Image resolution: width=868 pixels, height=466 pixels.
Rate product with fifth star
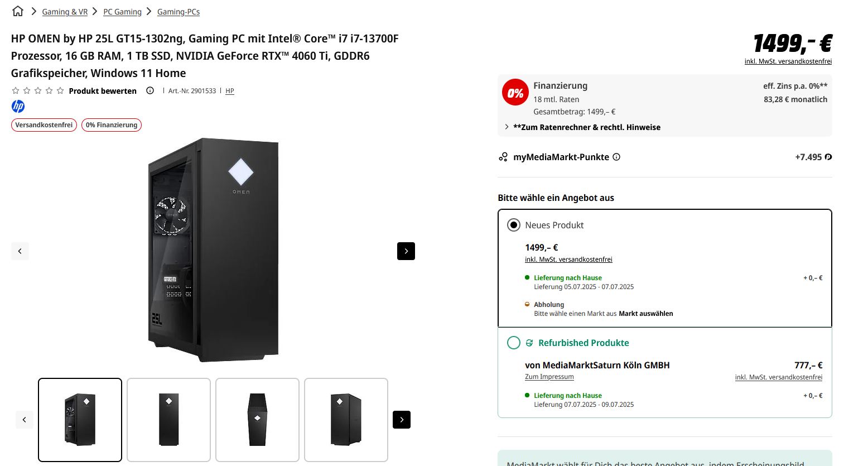60,90
